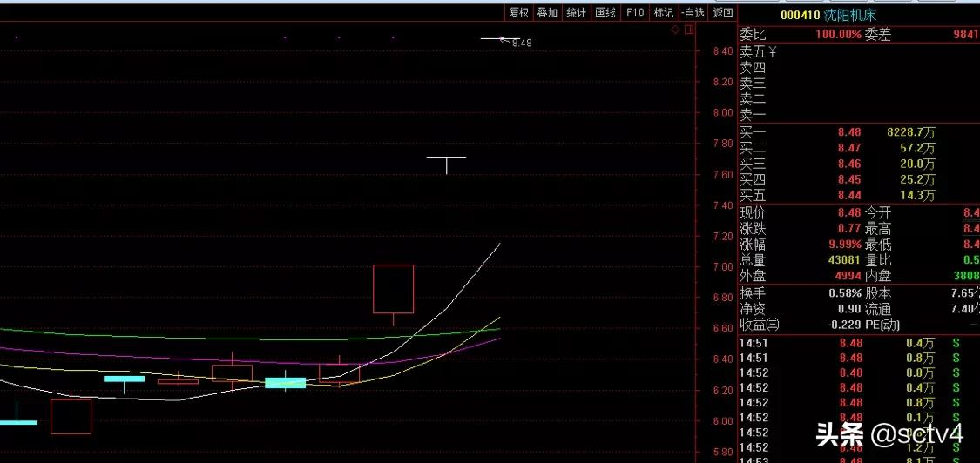Viewport: 980px width, 463px height.
Task: Click the 标记 mark button
Action: [x=664, y=12]
